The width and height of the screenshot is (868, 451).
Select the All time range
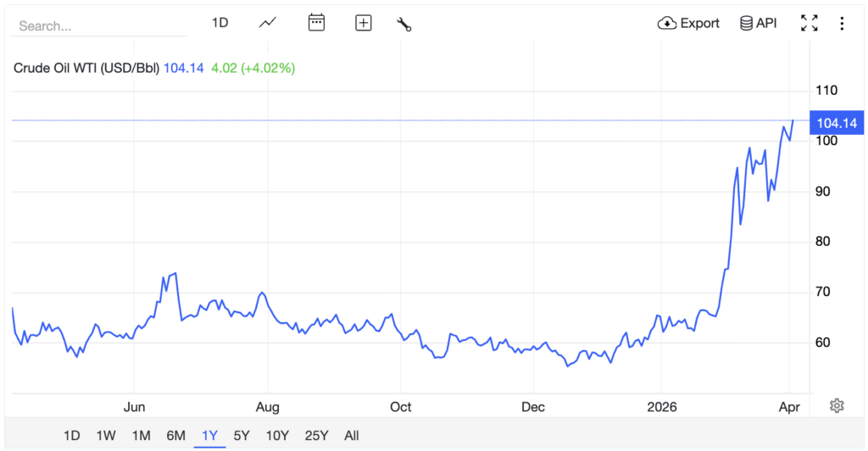(x=352, y=436)
